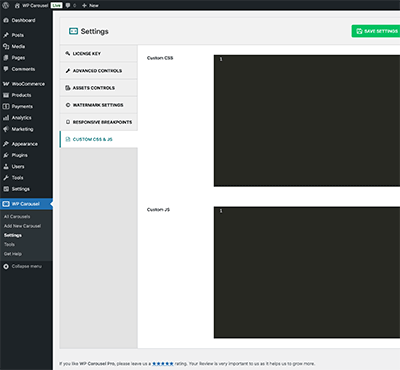400x370 pixels.
Task: Switch to Responsive Breakpoints tab
Action: pyautogui.click(x=99, y=122)
